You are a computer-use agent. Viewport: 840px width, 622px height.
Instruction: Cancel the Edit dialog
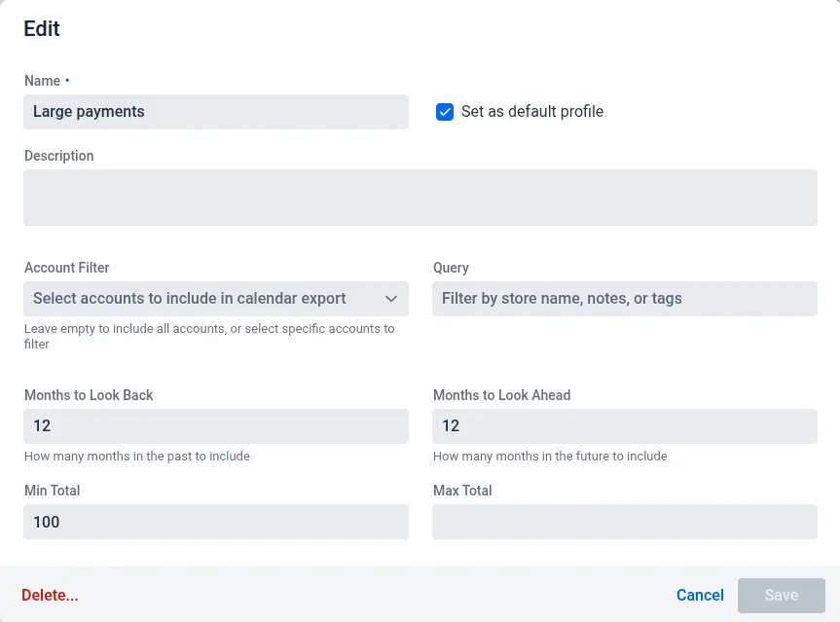click(700, 595)
